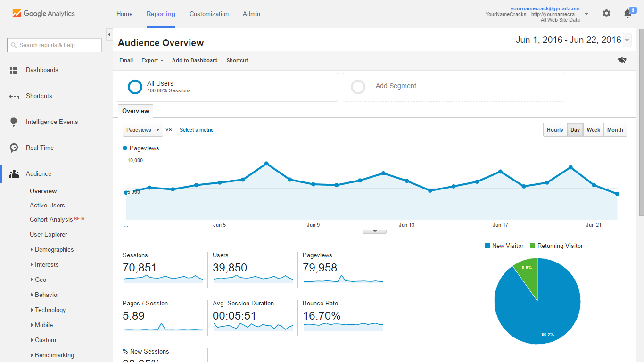Select the Overview tab

pos(135,111)
